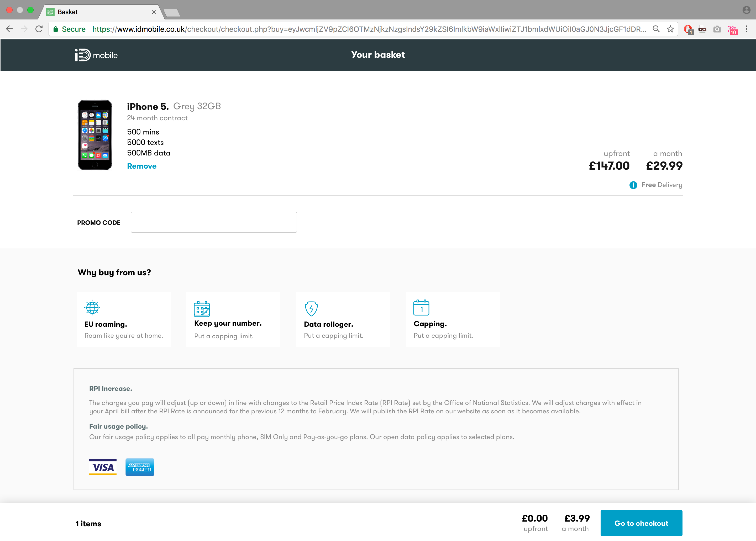Image resolution: width=756 pixels, height=541 pixels.
Task: Go back with the browser back arrow
Action: pos(10,29)
